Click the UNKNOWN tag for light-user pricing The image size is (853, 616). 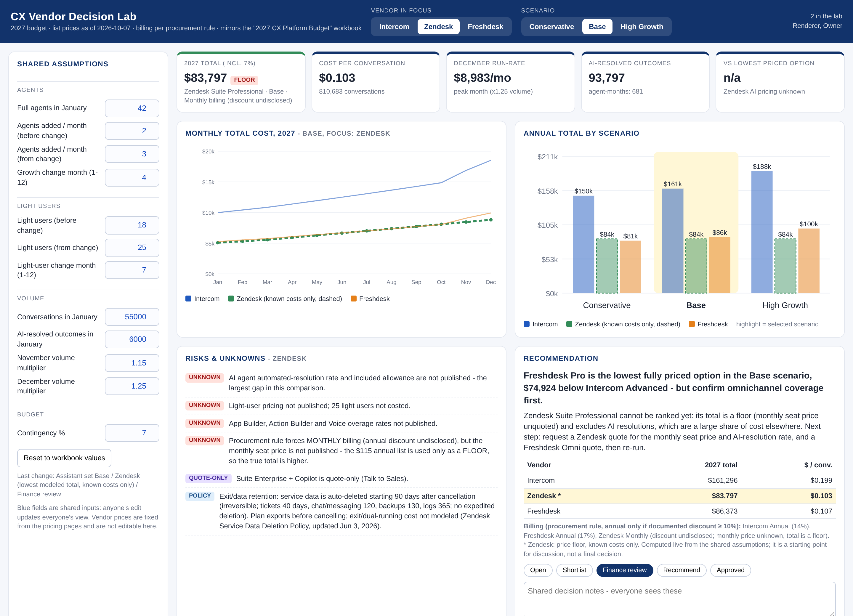(x=205, y=405)
